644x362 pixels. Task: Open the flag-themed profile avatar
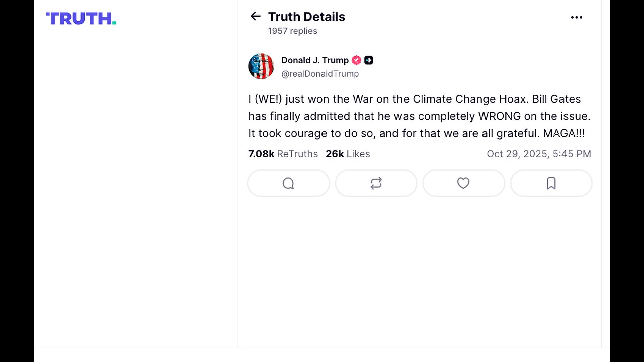261,66
